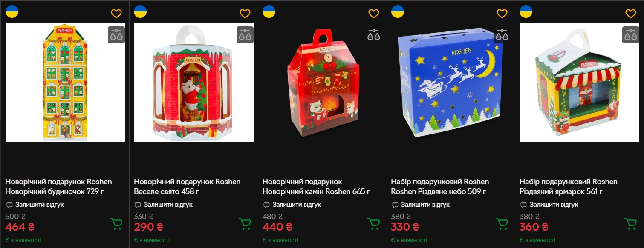View the Веселе свято hexagonal box photo
This screenshot has width=644, height=248.
(x=194, y=83)
